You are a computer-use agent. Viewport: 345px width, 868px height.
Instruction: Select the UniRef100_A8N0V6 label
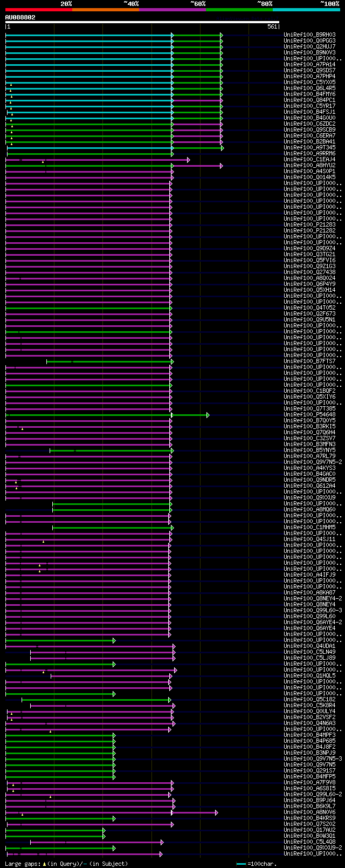pyautogui.click(x=310, y=812)
